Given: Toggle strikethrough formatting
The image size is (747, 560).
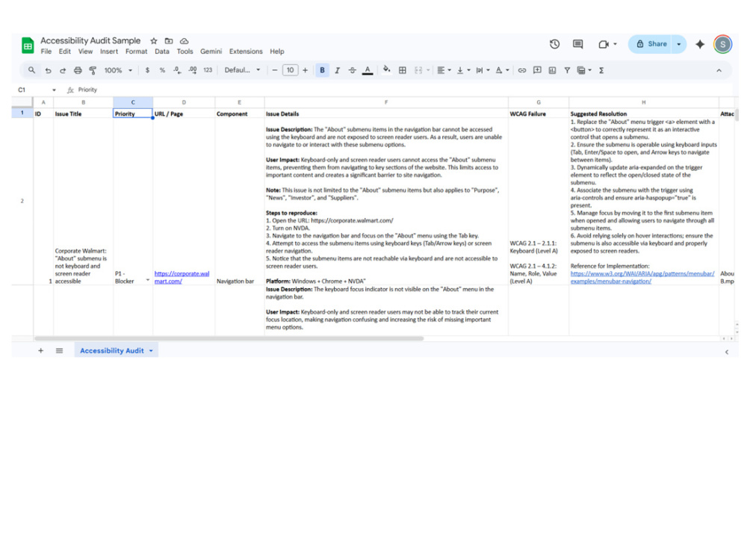Looking at the screenshot, I should (x=352, y=70).
